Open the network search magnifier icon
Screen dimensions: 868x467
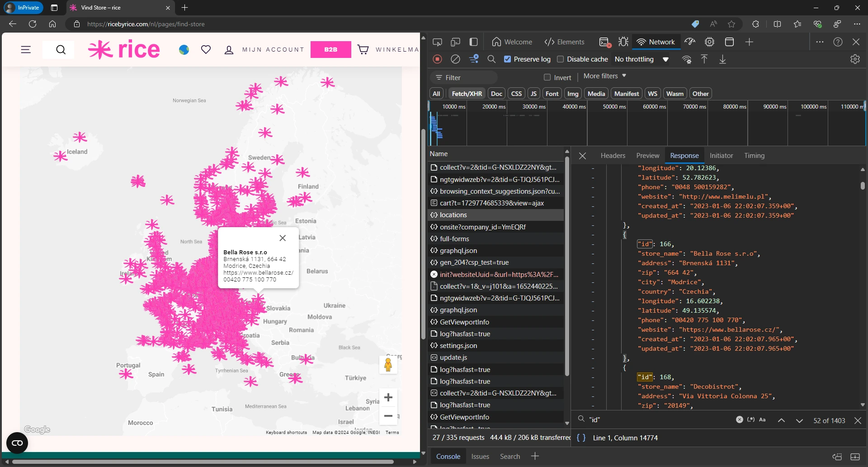click(x=491, y=59)
